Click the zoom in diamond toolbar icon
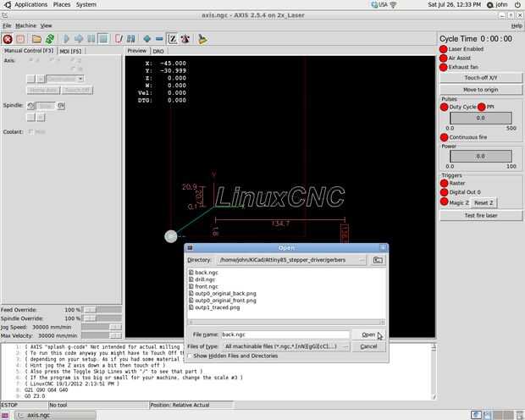Screen dimensions: 525x420 click(x=146, y=39)
